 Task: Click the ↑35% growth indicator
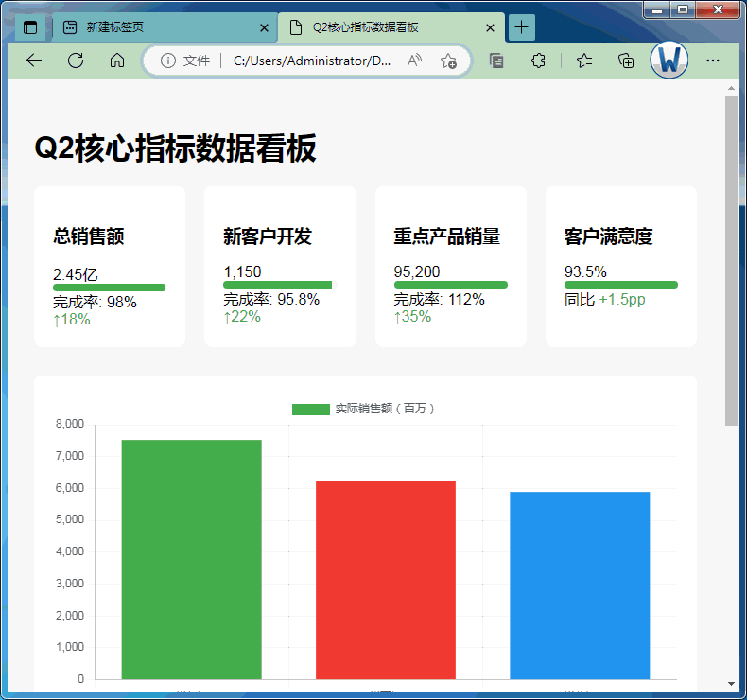point(412,316)
